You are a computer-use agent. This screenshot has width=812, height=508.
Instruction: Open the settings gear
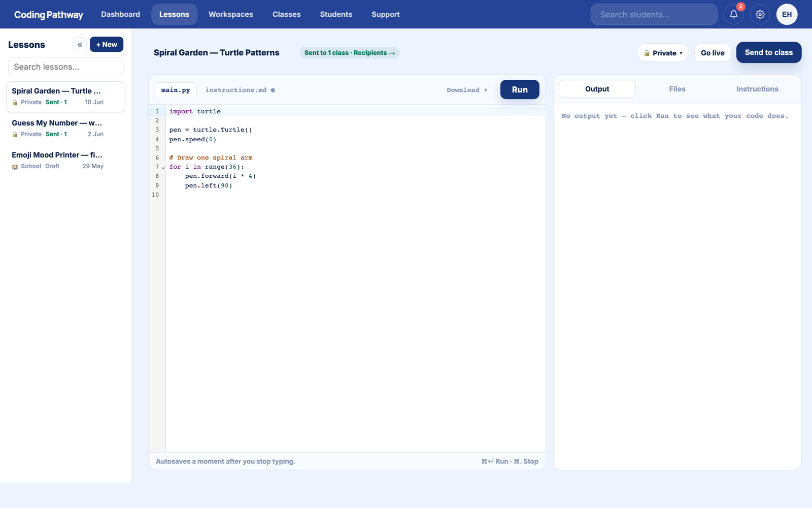point(760,14)
